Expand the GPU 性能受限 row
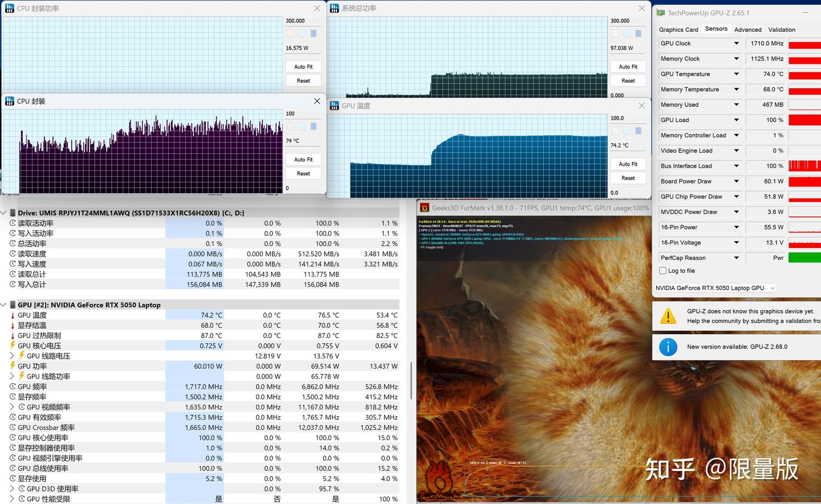This screenshot has width=821, height=504. [13, 499]
